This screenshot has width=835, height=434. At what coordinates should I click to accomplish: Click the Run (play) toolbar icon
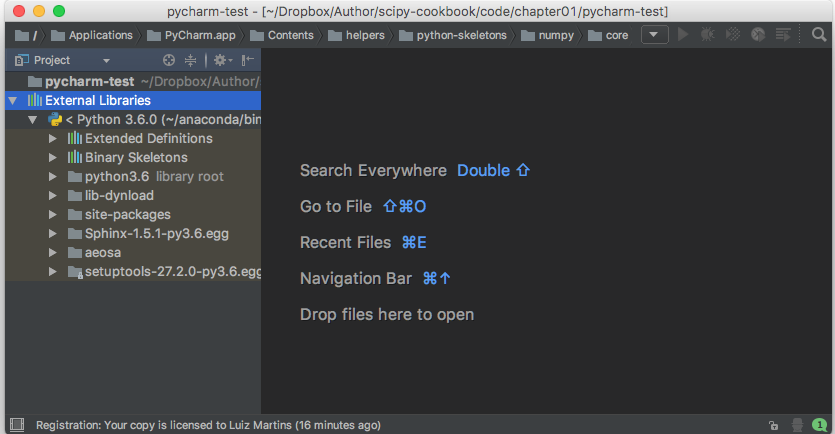[x=683, y=35]
